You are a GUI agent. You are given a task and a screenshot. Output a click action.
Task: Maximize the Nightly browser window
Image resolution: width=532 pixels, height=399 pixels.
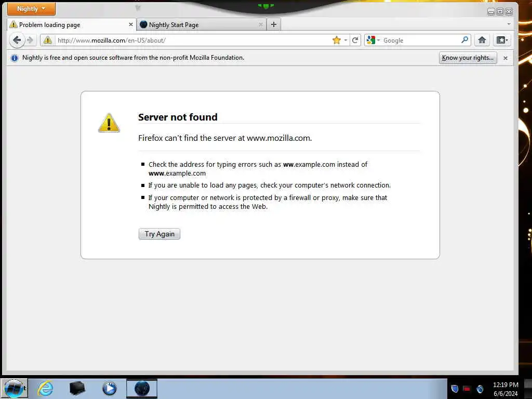[500, 12]
